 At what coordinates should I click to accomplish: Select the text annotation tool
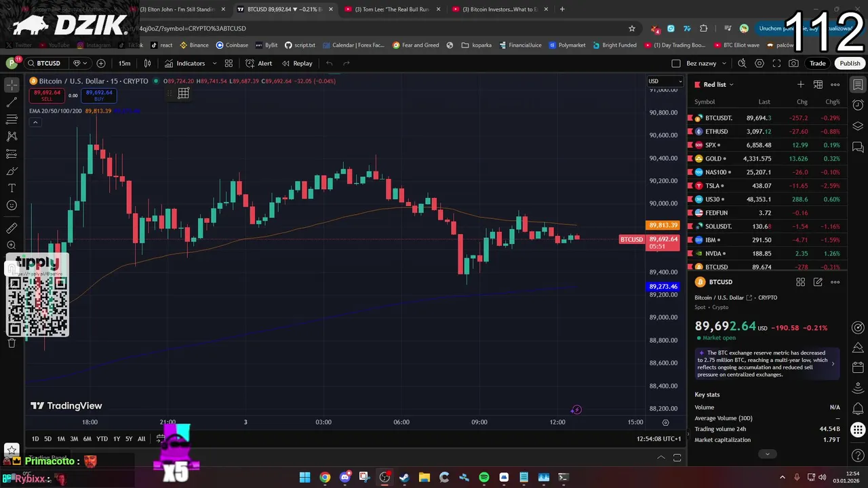click(x=12, y=188)
